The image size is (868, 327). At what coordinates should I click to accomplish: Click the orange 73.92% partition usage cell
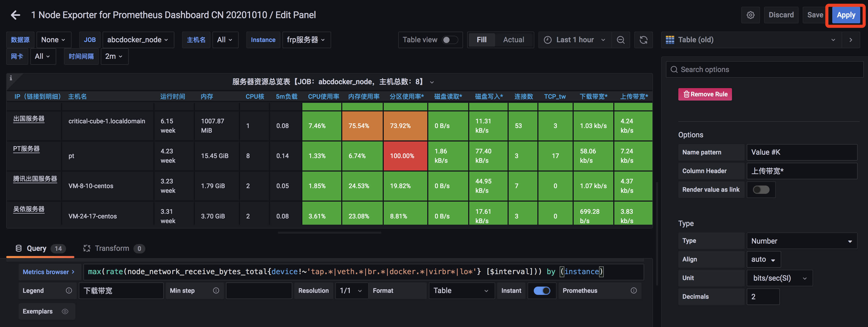(405, 126)
